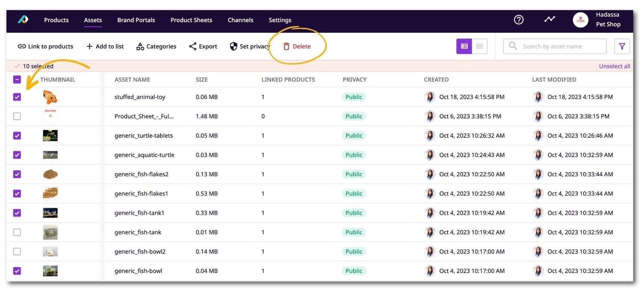Open the Brand Portals tab
Image resolution: width=644 pixels, height=300 pixels.
point(136,20)
